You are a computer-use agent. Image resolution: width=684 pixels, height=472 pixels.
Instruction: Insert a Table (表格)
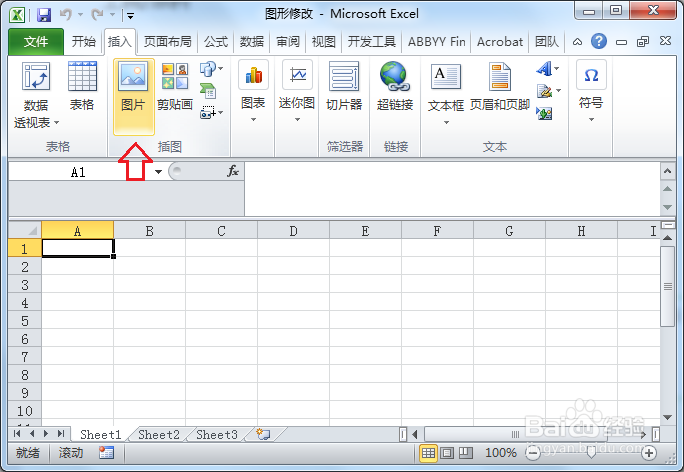point(82,86)
